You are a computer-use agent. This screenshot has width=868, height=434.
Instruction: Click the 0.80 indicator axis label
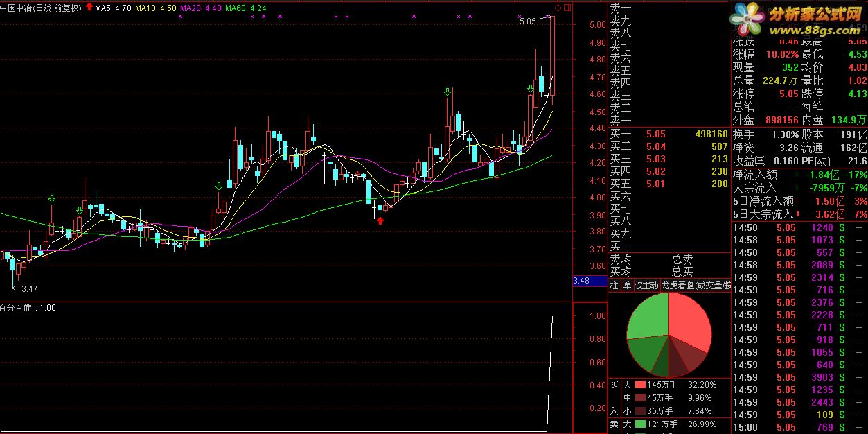(x=596, y=339)
